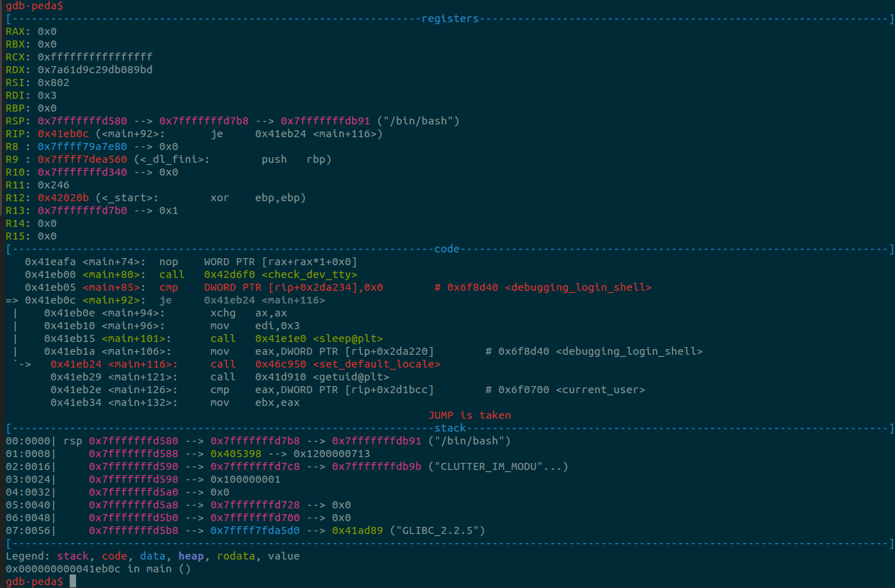This screenshot has width=895, height=588.
Task: Click R8 address 0x7ffff79a7e80
Action: [82, 146]
